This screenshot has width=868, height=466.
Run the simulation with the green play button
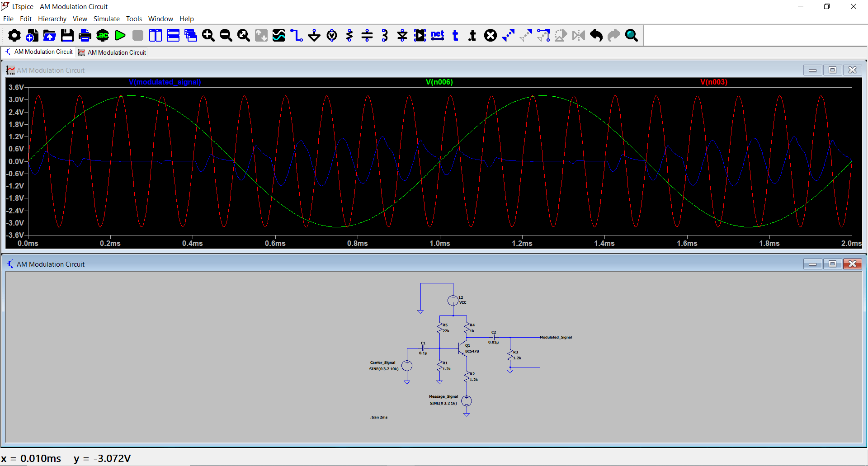pos(120,35)
